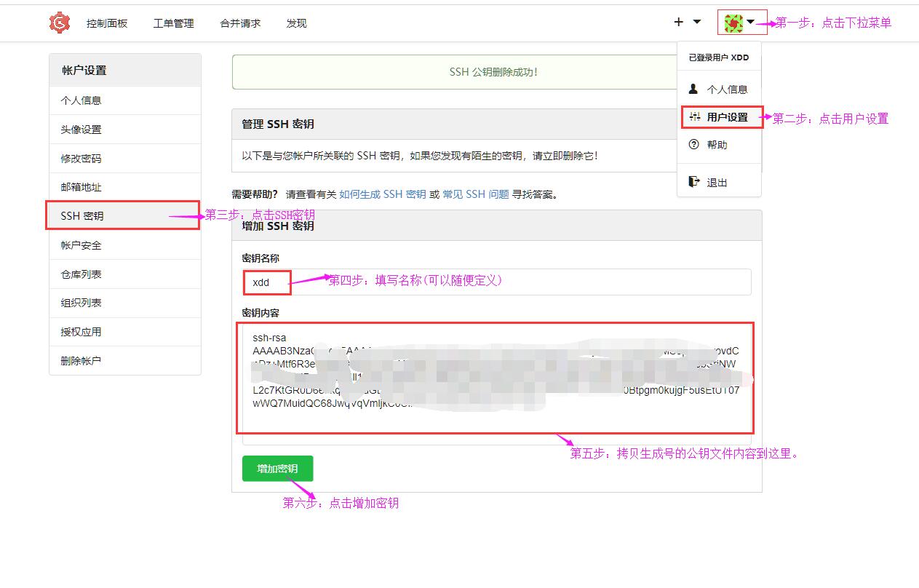Open 邮箱地址 in the sidebar
The width and height of the screenshot is (919, 588).
point(125,187)
